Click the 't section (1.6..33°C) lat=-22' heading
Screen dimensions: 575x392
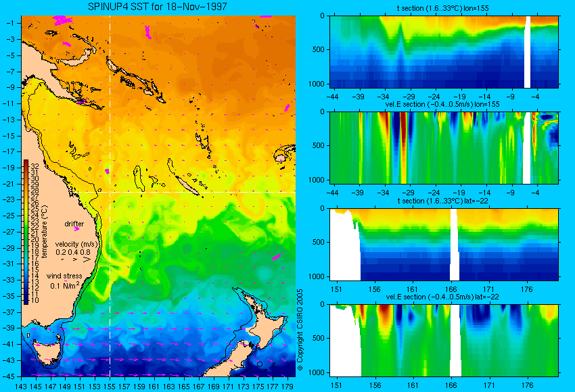442,201
